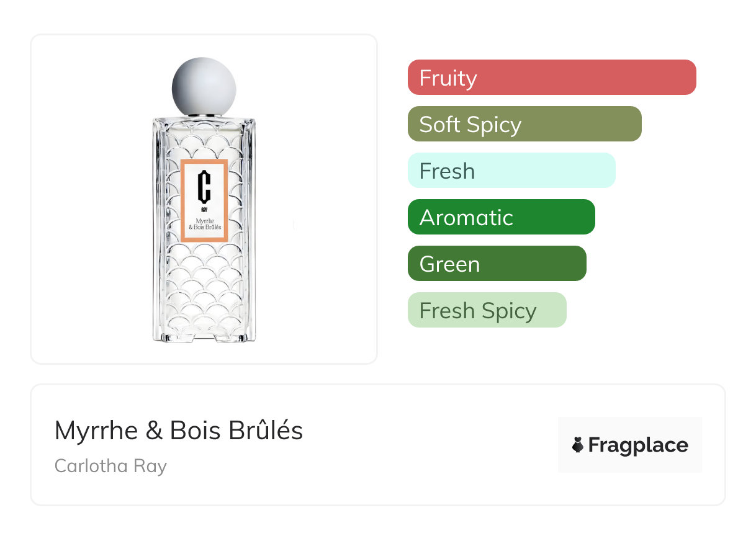Screen dimensions: 756x536
Task: Click the scalloped glass lower bottle body
Action: click(x=204, y=285)
